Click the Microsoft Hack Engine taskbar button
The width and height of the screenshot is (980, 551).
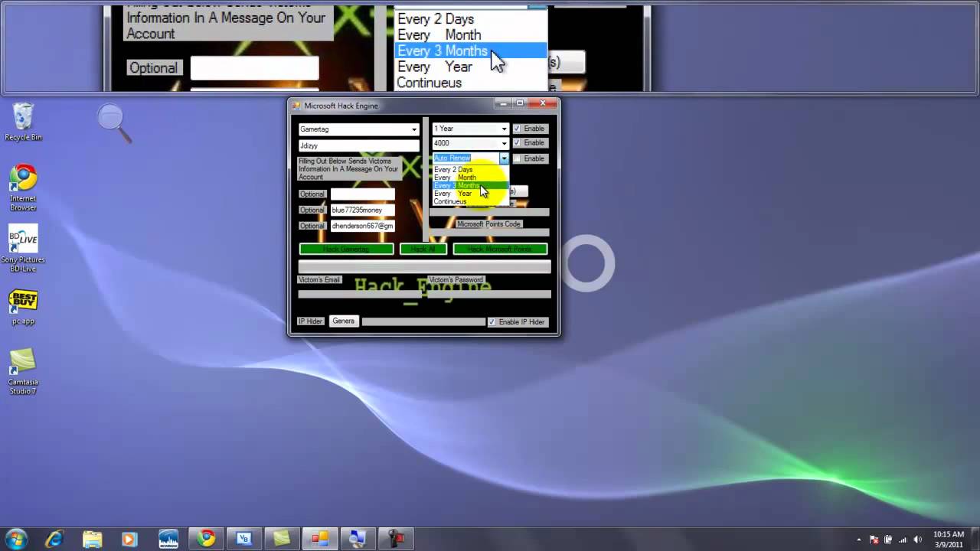[319, 539]
